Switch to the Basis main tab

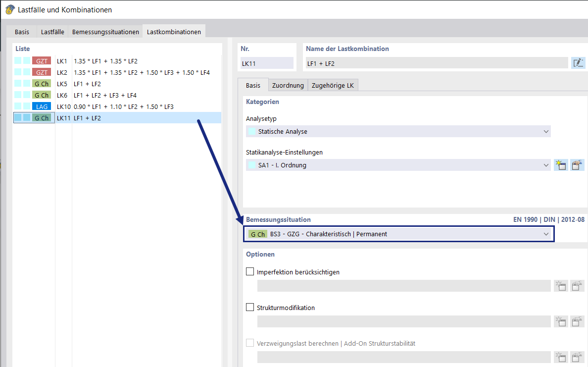[22, 32]
